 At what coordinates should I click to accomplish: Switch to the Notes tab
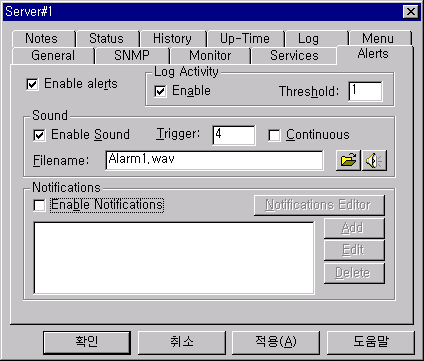click(44, 39)
